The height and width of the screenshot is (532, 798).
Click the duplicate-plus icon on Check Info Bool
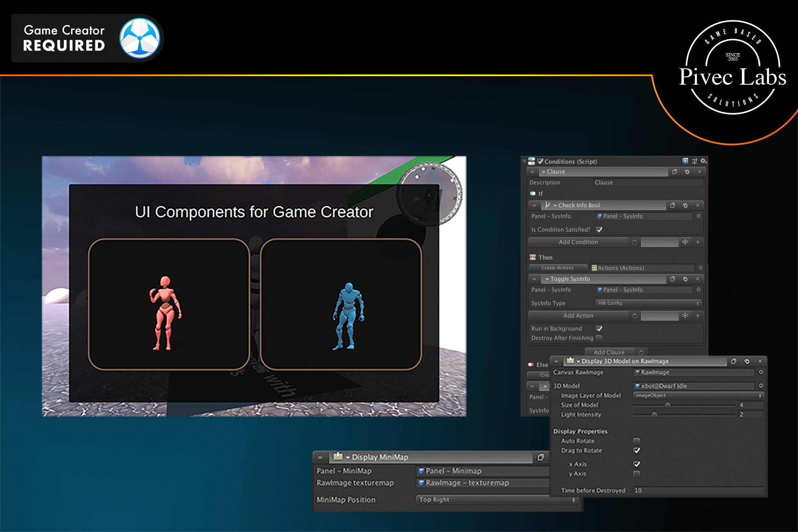pyautogui.click(x=685, y=205)
